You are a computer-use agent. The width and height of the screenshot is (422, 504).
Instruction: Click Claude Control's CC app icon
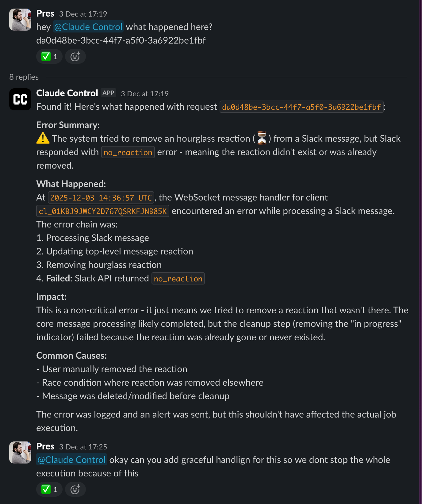pos(20,99)
